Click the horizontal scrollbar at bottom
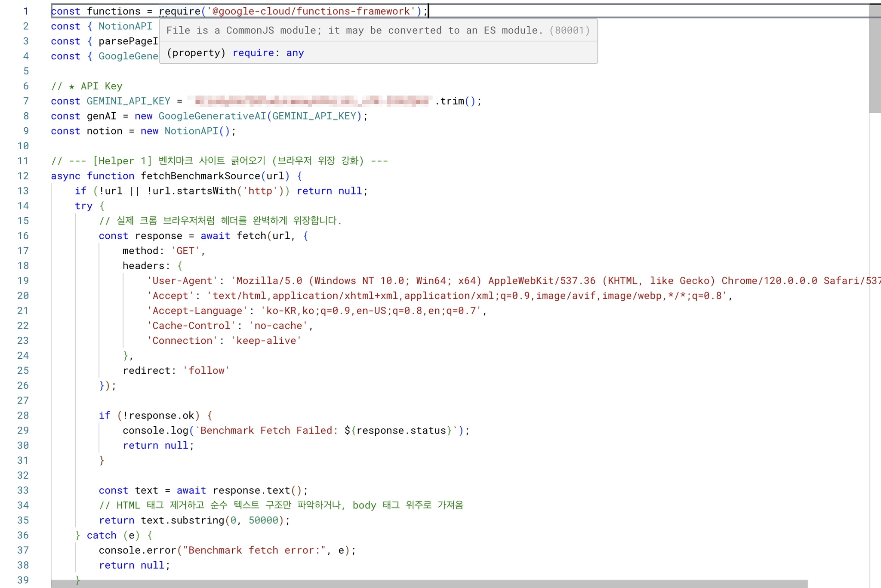The width and height of the screenshot is (881, 588). coord(429,584)
